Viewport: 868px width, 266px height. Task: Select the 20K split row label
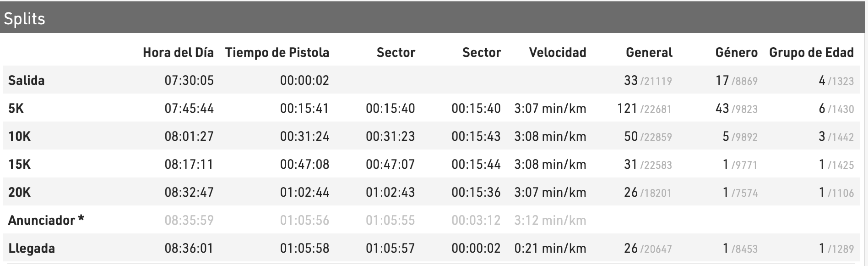(19, 193)
